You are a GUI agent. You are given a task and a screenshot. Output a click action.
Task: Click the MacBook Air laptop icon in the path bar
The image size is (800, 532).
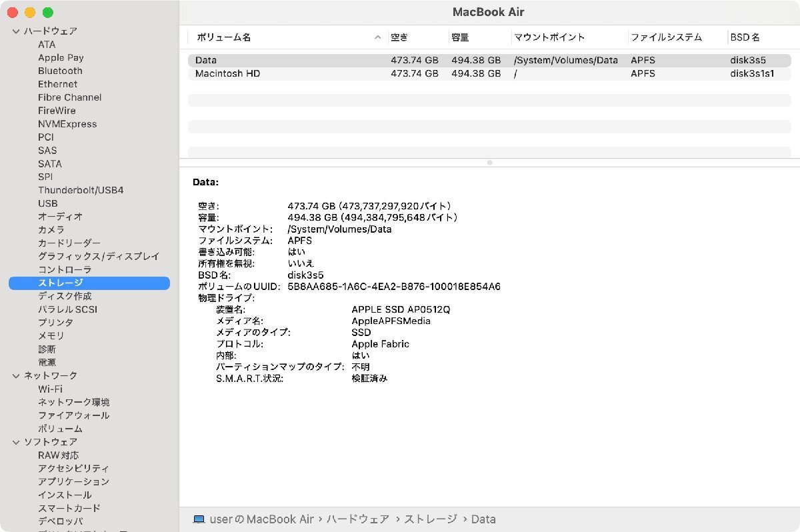(x=199, y=519)
